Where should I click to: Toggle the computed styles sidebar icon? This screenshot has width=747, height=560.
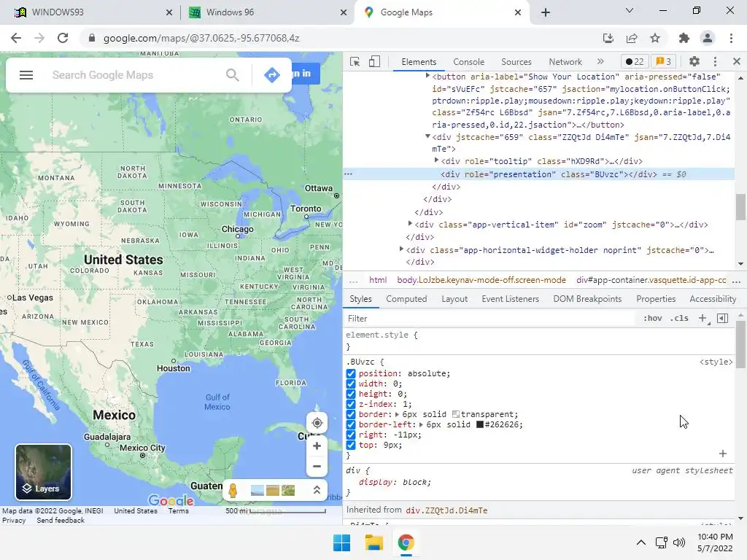[x=723, y=318]
